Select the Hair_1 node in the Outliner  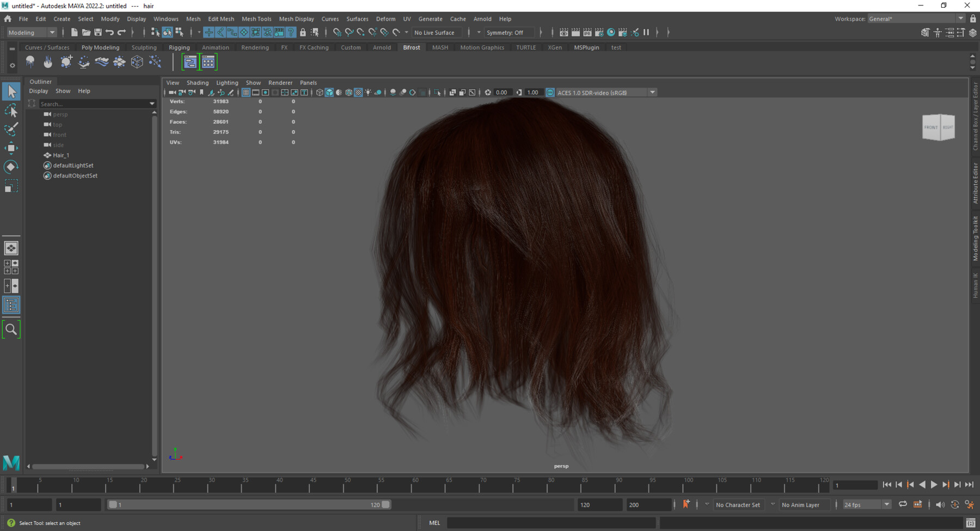click(61, 155)
